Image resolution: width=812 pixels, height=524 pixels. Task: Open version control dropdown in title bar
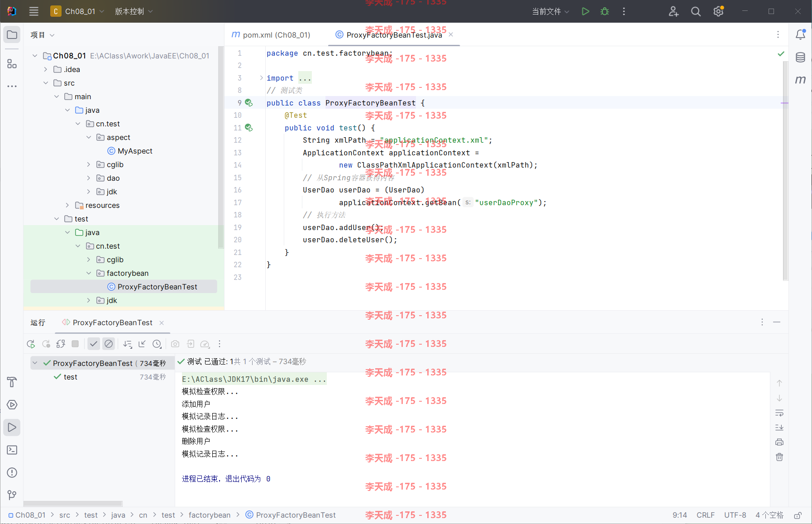pyautogui.click(x=134, y=11)
